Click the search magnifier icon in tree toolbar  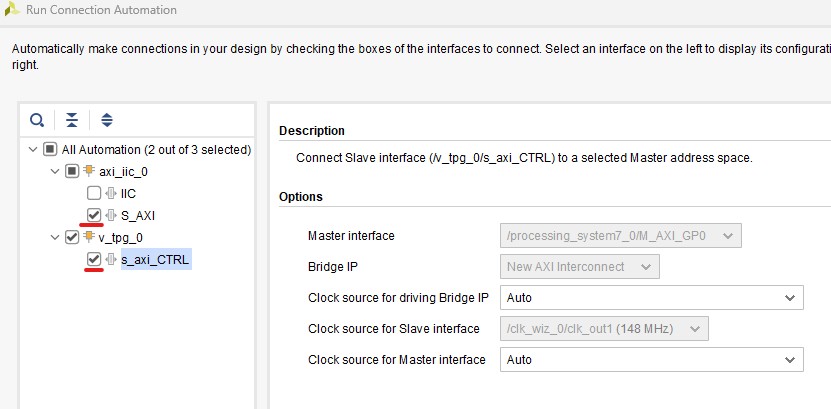[37, 120]
